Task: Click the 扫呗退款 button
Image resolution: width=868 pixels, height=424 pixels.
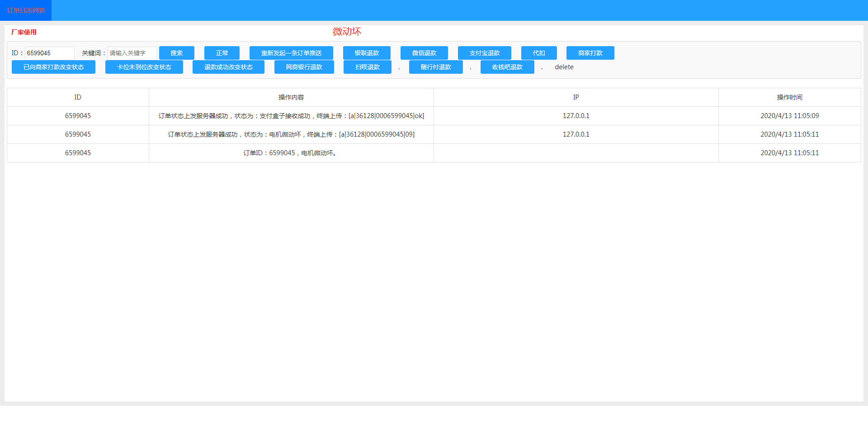Action: click(367, 67)
